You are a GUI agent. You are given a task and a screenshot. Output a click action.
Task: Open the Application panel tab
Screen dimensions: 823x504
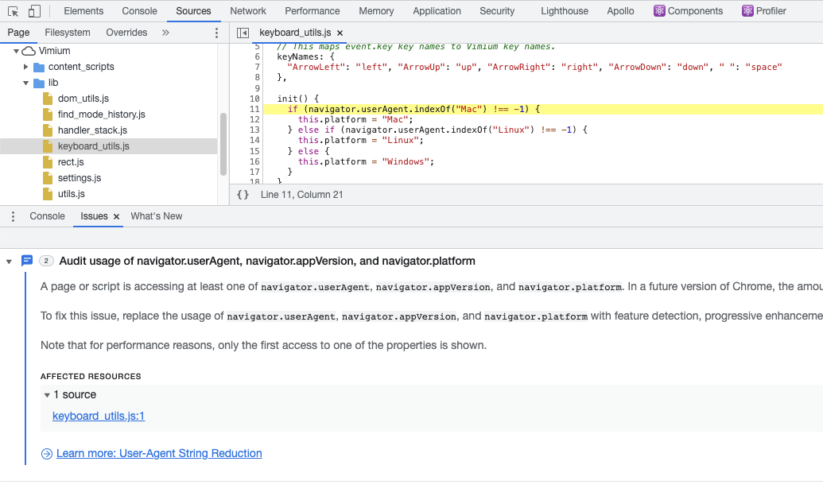(437, 11)
